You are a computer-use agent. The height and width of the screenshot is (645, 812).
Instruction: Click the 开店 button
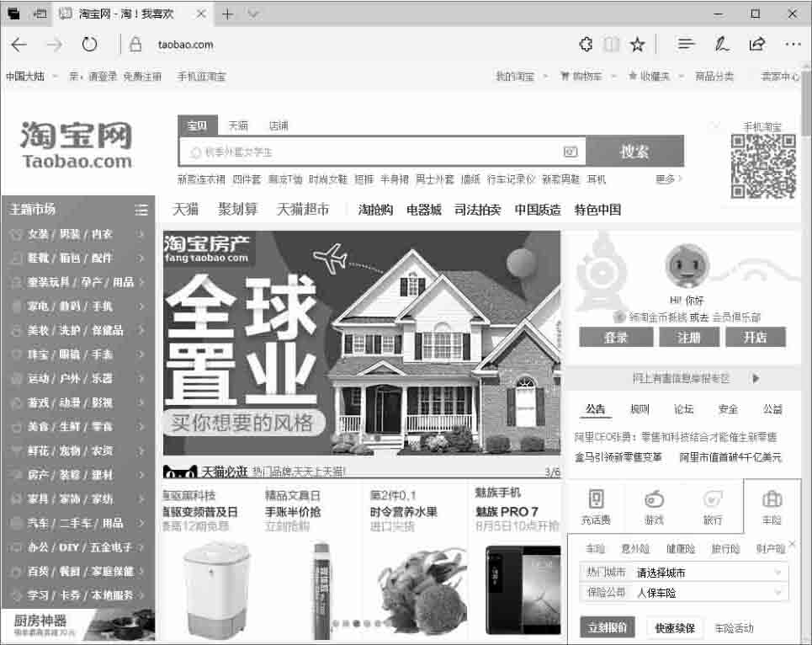[x=755, y=338]
